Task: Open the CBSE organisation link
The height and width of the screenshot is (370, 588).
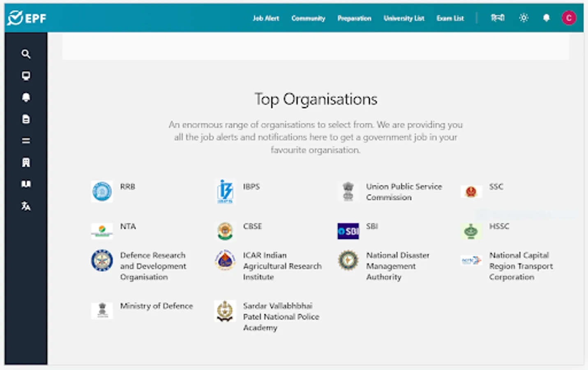Action: [x=252, y=227]
